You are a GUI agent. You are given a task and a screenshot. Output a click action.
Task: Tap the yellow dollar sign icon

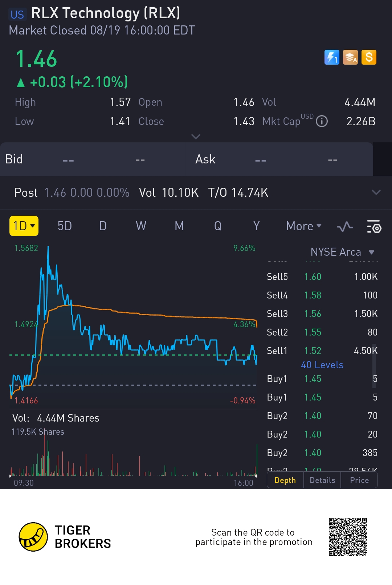click(x=369, y=57)
